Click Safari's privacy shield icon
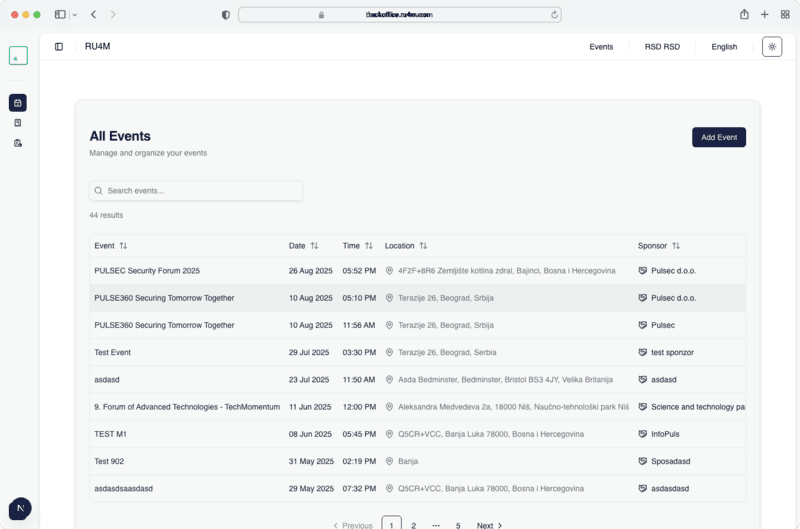The height and width of the screenshot is (529, 800). point(225,15)
